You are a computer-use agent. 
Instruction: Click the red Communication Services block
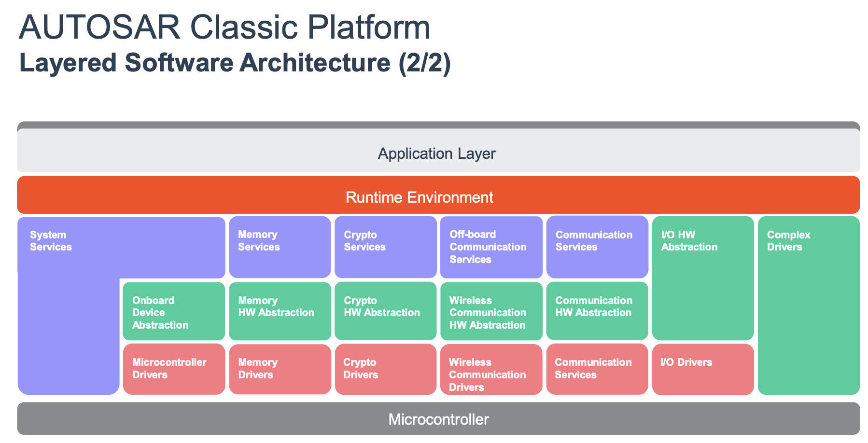597,369
